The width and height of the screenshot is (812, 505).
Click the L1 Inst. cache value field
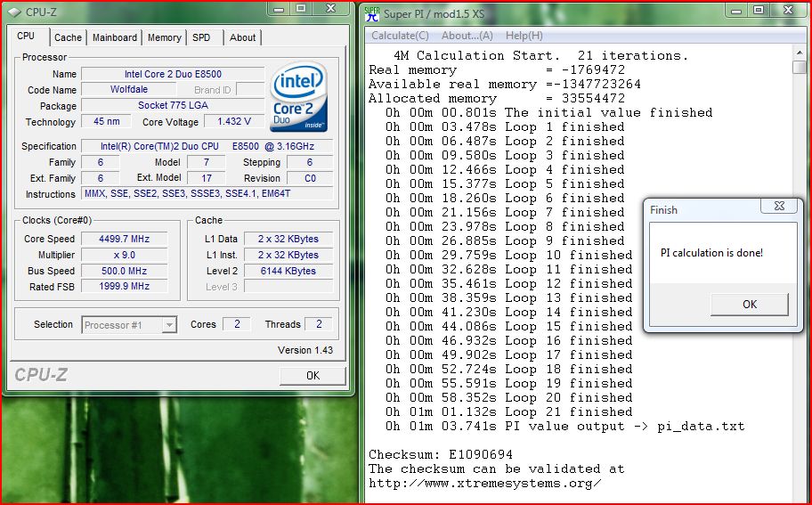(288, 255)
